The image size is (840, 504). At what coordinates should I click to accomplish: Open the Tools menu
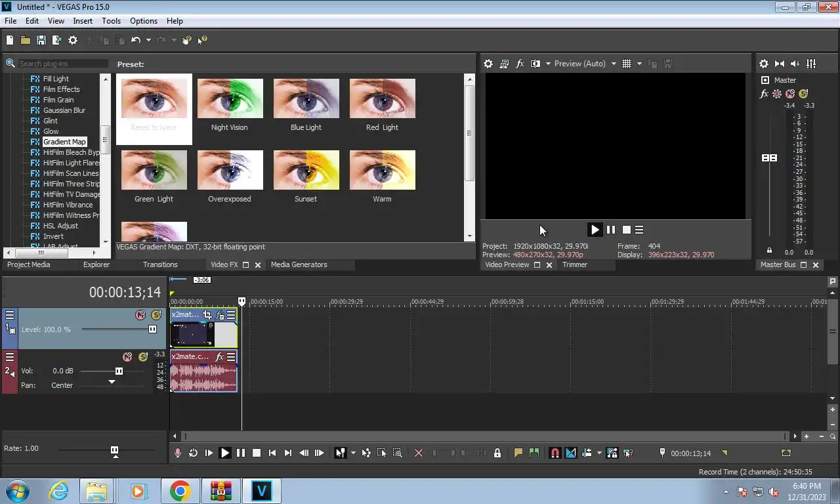(111, 21)
